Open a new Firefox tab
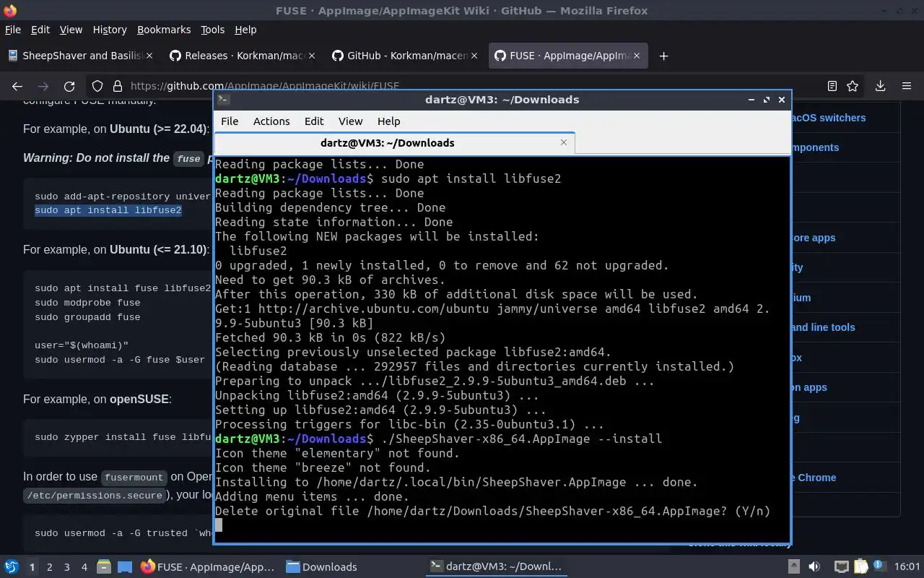This screenshot has height=578, width=924. (663, 56)
